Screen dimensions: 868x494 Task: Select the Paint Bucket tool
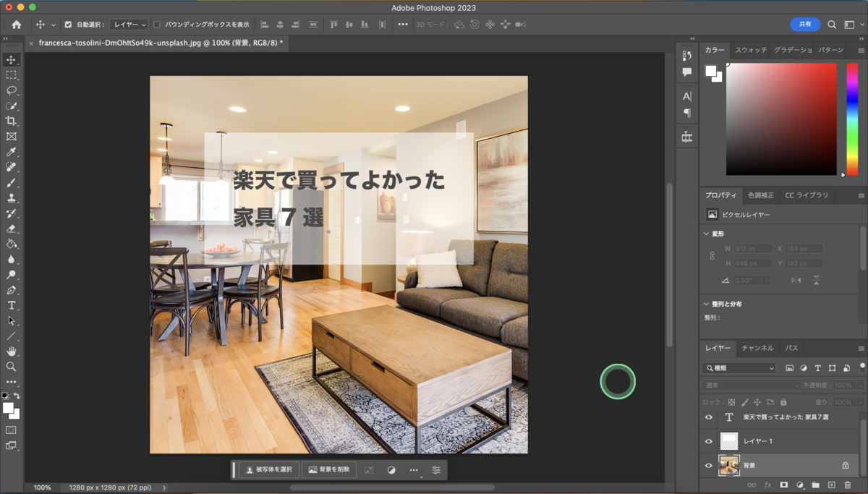[x=11, y=244]
